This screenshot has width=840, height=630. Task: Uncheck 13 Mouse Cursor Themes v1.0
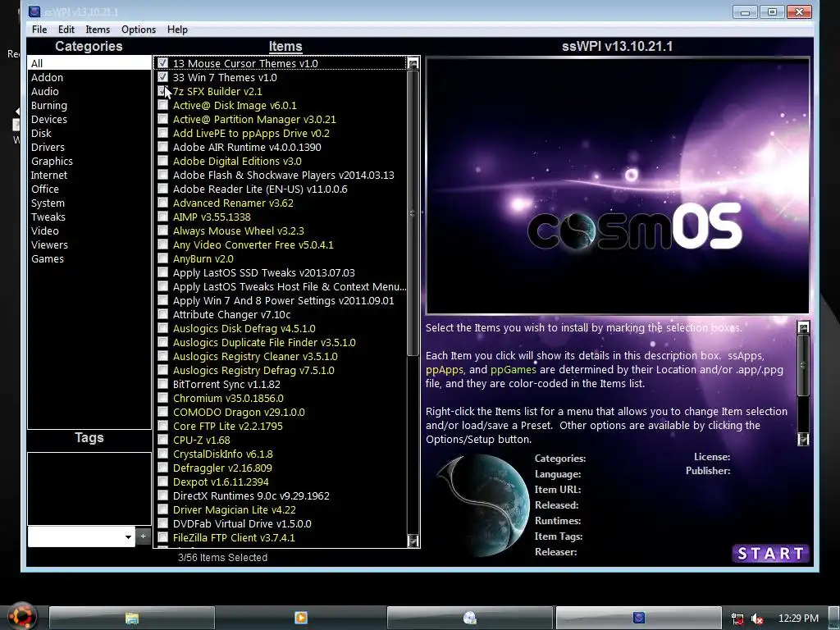(x=163, y=62)
